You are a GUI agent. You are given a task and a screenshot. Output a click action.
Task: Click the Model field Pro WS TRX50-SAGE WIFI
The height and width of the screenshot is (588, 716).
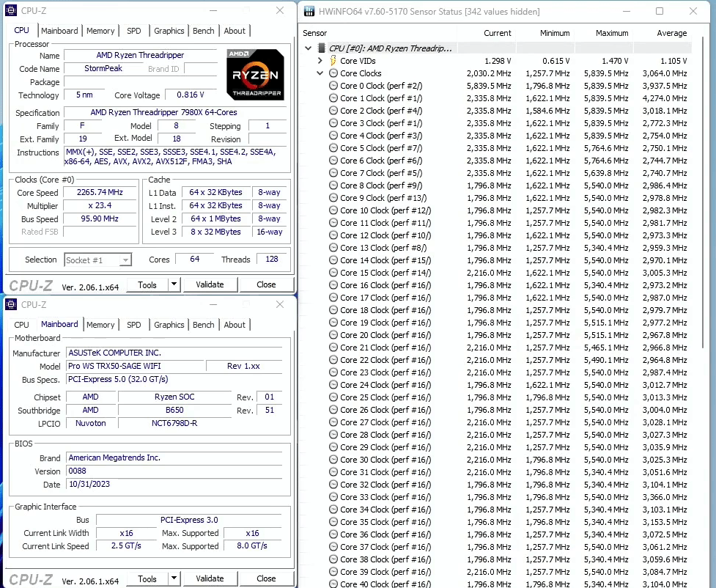134,366
